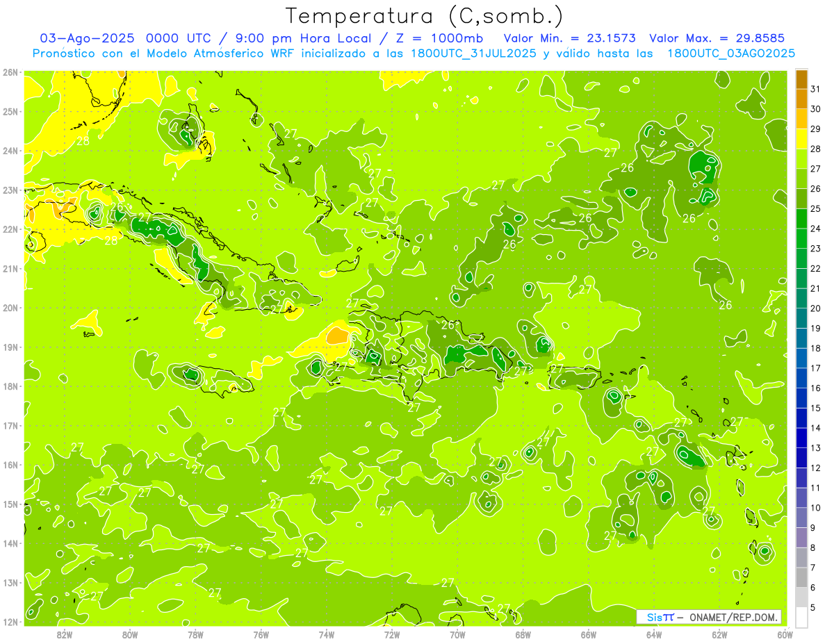Image resolution: width=834 pixels, height=644 pixels.
Task: Click latitude axis label "17N"
Action: (10, 425)
